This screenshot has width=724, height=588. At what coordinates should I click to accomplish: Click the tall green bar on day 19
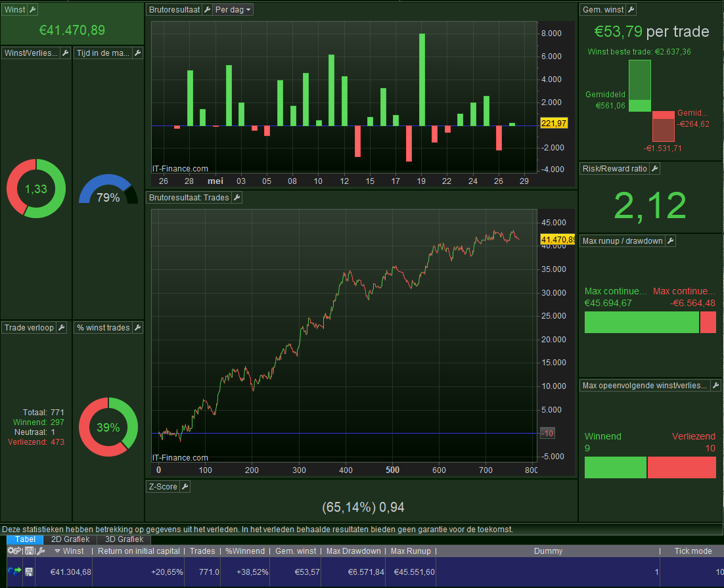[422, 79]
